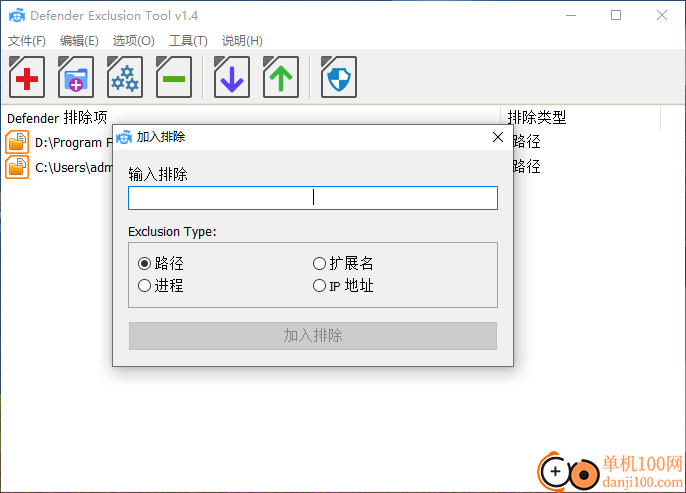Click the 加入排除 button in dialog

(313, 336)
